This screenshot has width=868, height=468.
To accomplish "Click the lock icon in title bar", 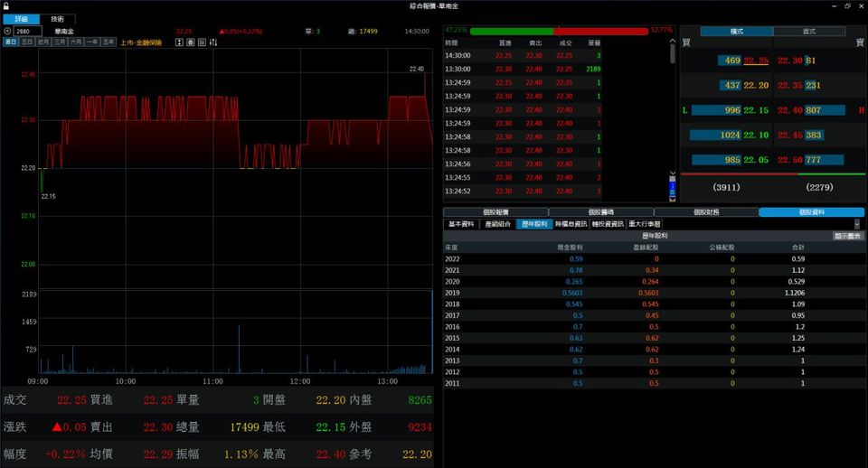I will pyautogui.click(x=5, y=5).
